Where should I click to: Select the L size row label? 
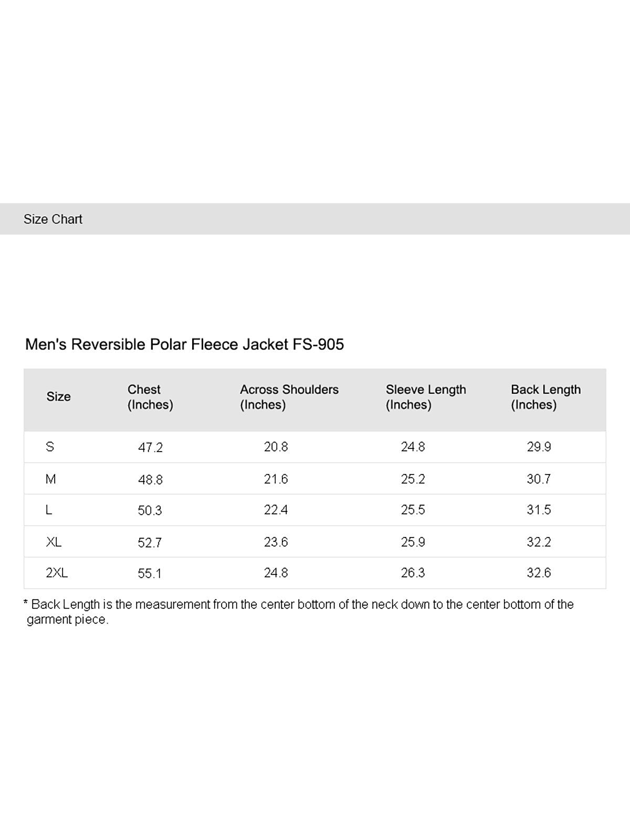[x=49, y=510]
